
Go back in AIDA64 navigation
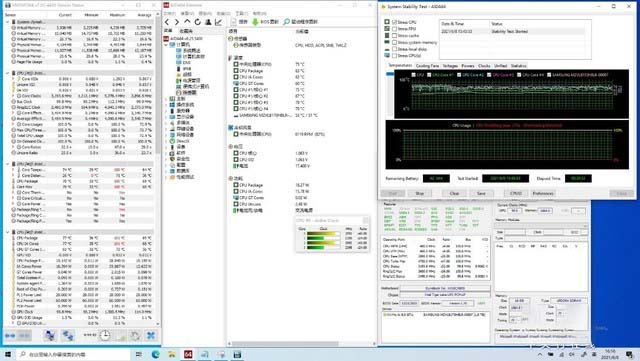coord(167,22)
